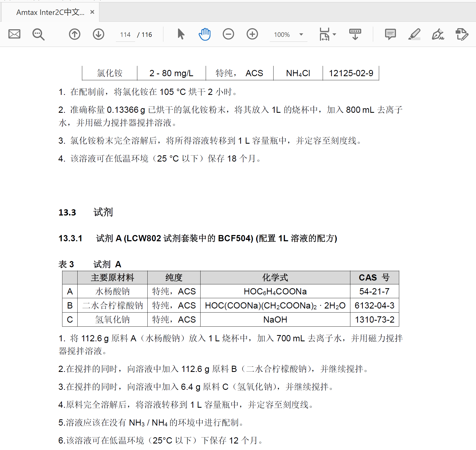
Task: Select the Highlight text tool
Action: (413, 34)
